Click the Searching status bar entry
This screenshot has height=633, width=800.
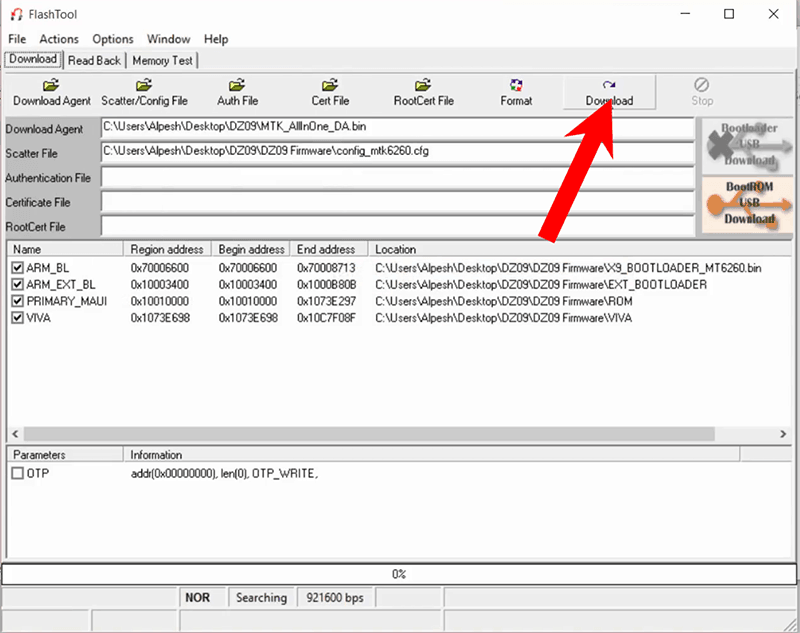point(261,597)
